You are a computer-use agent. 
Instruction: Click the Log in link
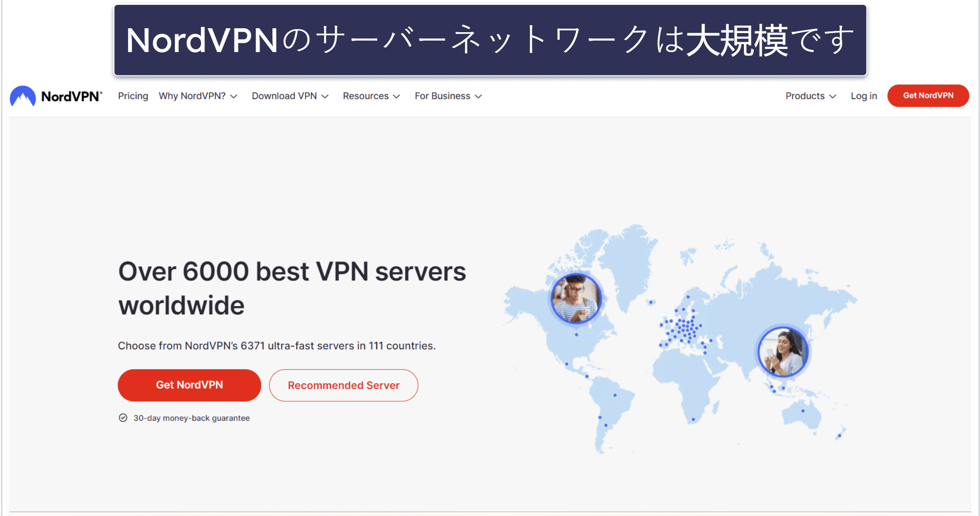[x=864, y=96]
